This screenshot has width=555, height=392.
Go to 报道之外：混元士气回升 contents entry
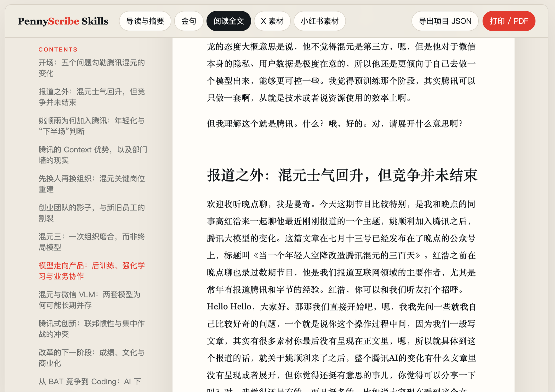(91, 97)
